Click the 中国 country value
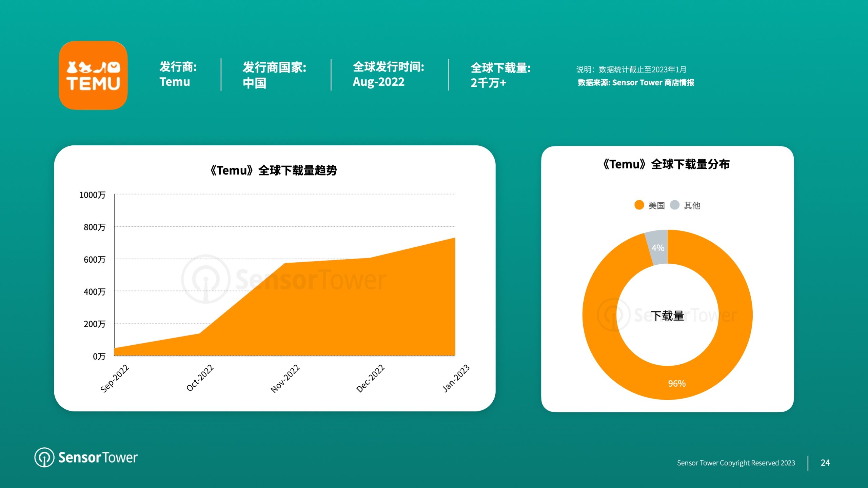 point(255,83)
